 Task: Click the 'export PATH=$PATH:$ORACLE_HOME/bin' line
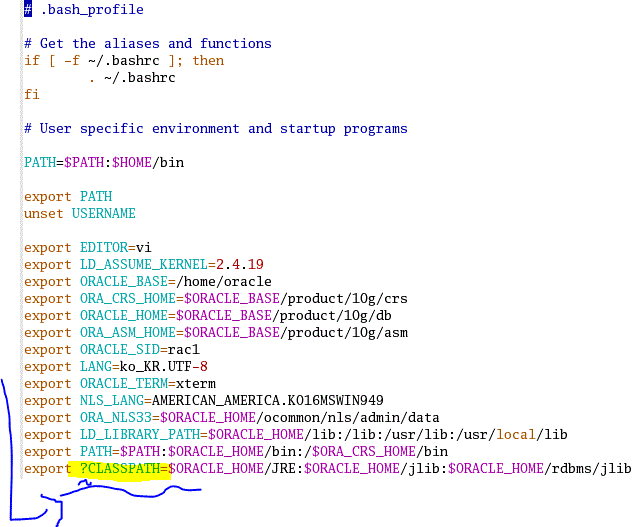(236, 452)
